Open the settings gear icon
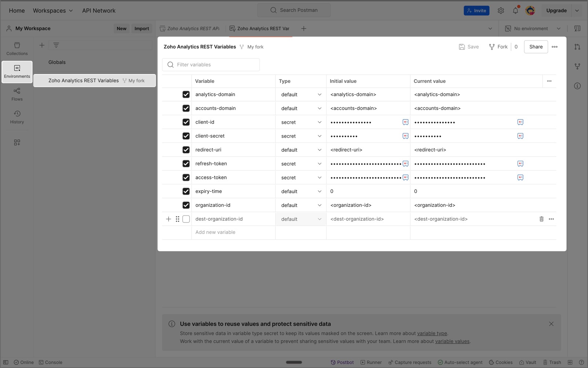588x368 pixels. point(501,11)
